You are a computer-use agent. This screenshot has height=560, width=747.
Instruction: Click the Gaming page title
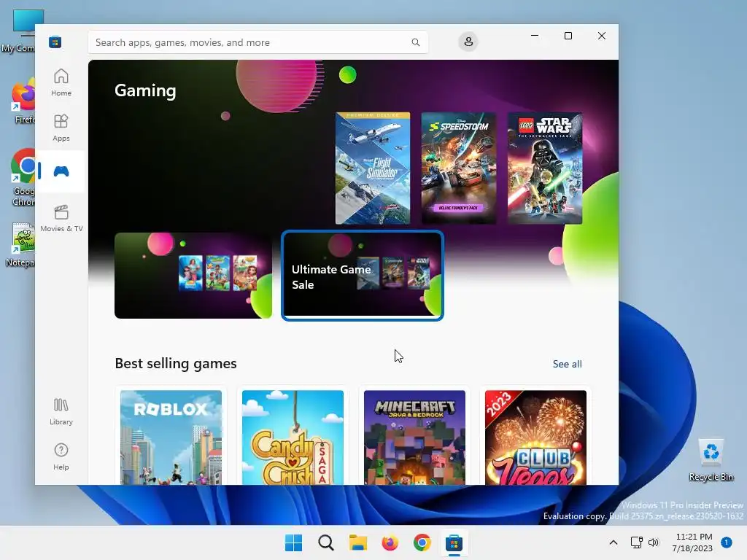(x=145, y=90)
